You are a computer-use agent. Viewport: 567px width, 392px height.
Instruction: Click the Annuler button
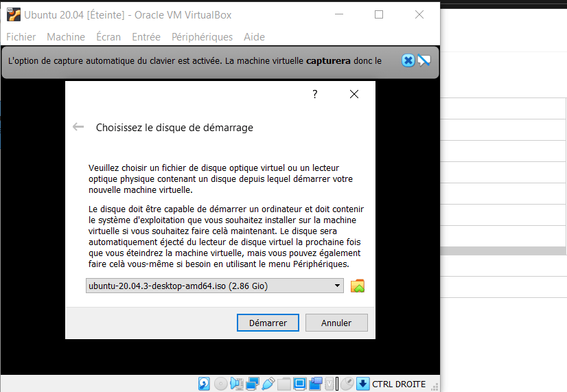pos(336,323)
